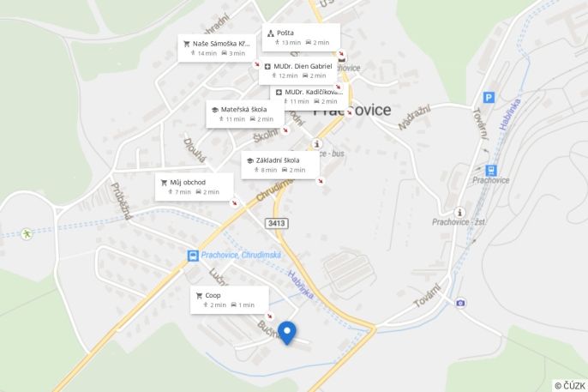The image size is (588, 392).
Task: Click the red arrow marker beside Můj obchod
Action: click(234, 203)
